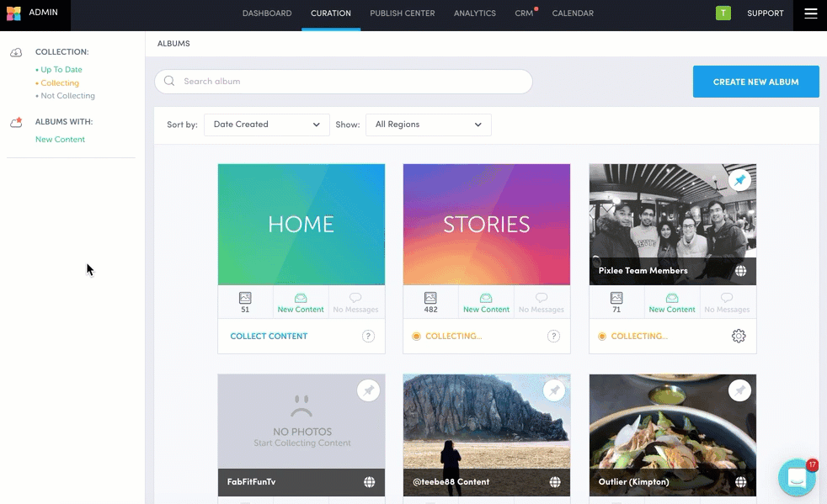Image resolution: width=827 pixels, height=504 pixels.
Task: Open the Date Created sort dropdown
Action: pos(266,125)
